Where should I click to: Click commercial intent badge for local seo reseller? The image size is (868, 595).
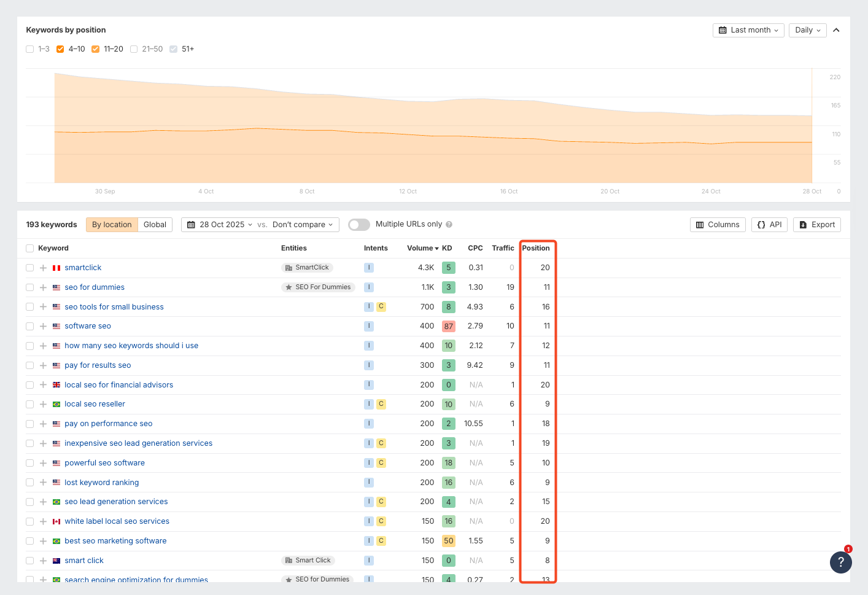coord(381,404)
